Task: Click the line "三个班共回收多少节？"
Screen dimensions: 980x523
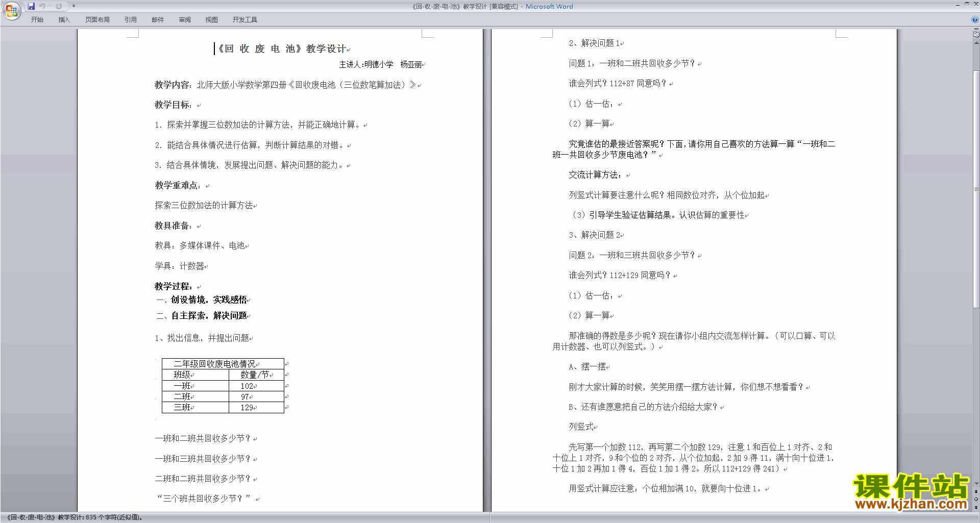Action: coord(204,499)
